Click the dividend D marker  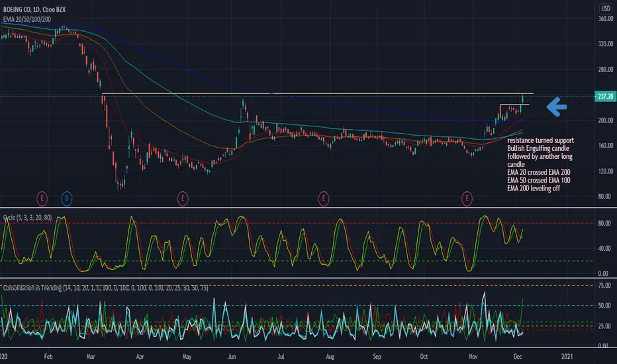tap(67, 199)
